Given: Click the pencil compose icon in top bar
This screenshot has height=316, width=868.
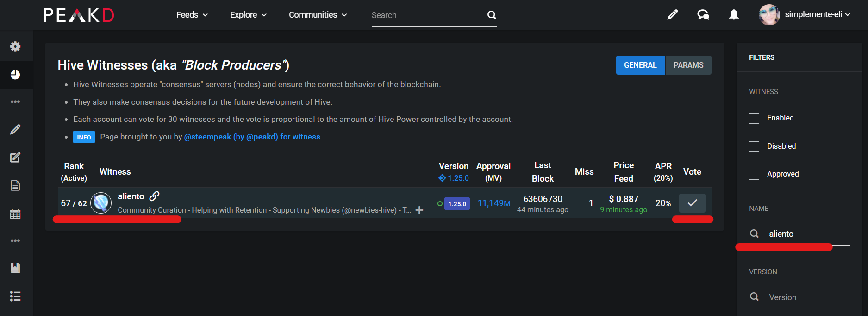Looking at the screenshot, I should pos(672,15).
